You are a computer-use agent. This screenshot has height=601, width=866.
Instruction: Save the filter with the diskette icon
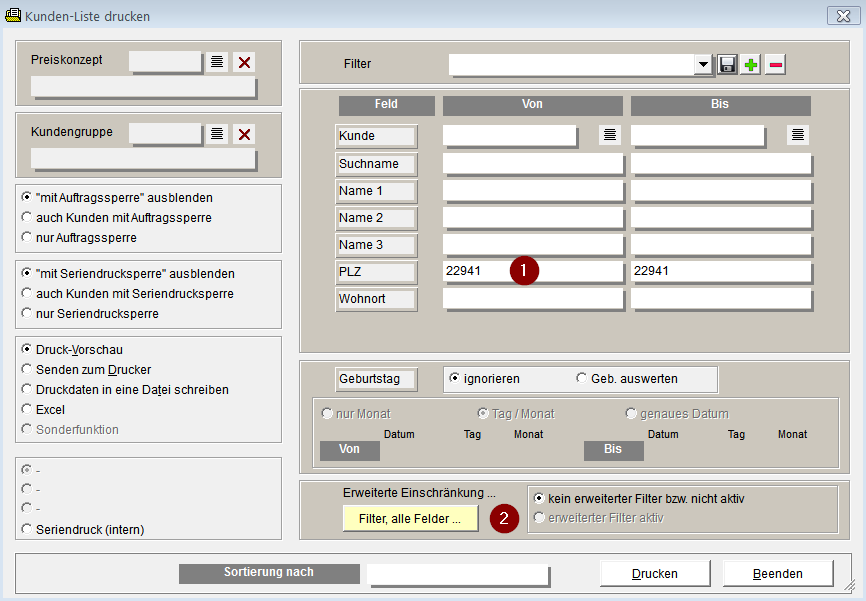point(727,65)
